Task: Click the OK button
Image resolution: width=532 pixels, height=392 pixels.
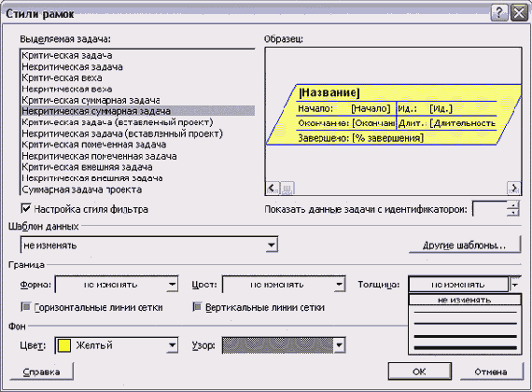Action: [420, 371]
